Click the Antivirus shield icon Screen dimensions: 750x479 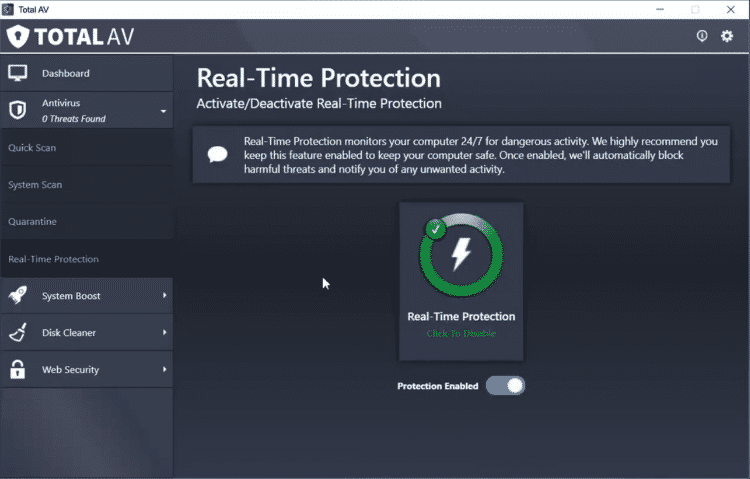(x=17, y=110)
